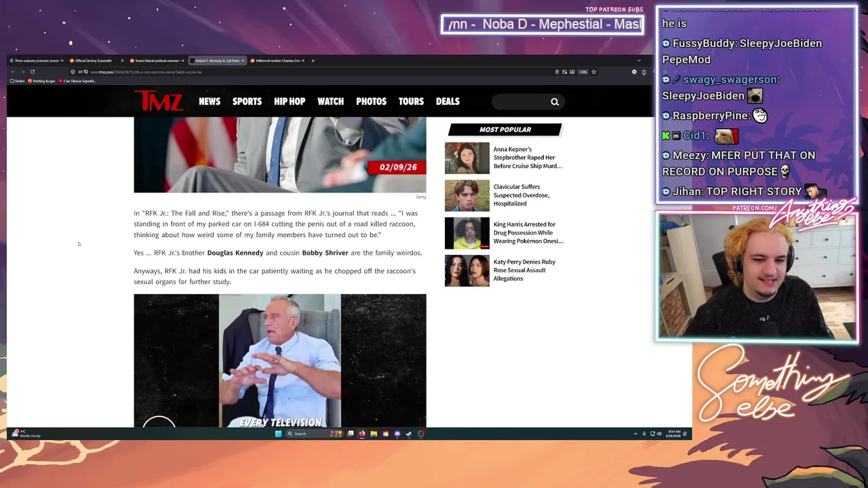The height and width of the screenshot is (488, 868).
Task: Reload the page with the refresh icon
Action: tap(32, 72)
